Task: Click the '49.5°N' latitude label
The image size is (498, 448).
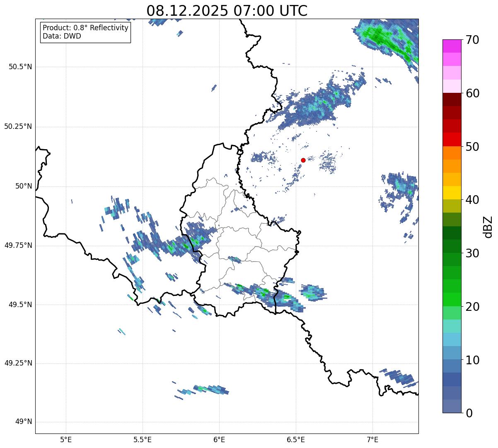Action: click(x=20, y=305)
